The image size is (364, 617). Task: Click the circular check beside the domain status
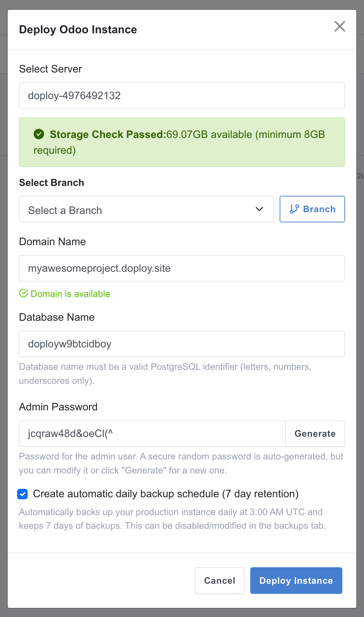click(x=23, y=293)
